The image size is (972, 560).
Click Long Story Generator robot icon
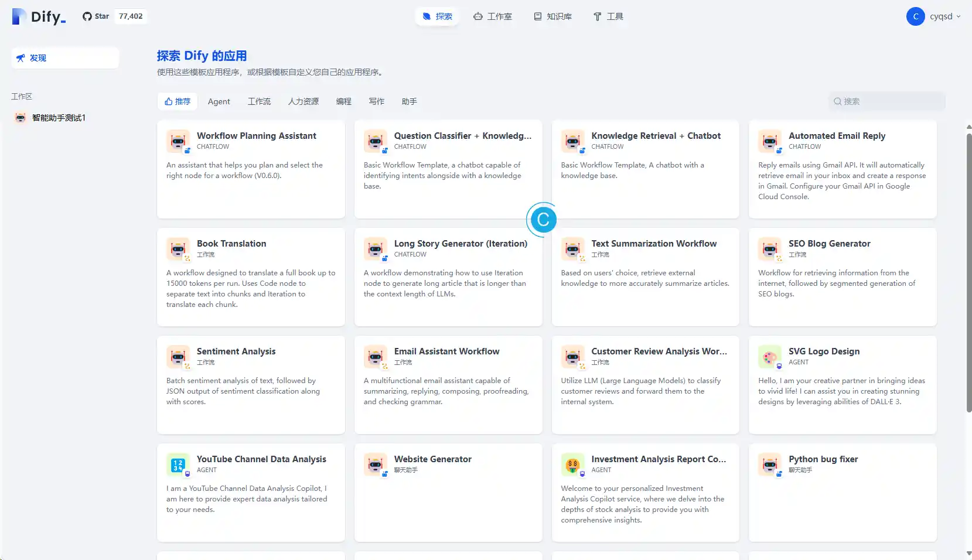376,249
